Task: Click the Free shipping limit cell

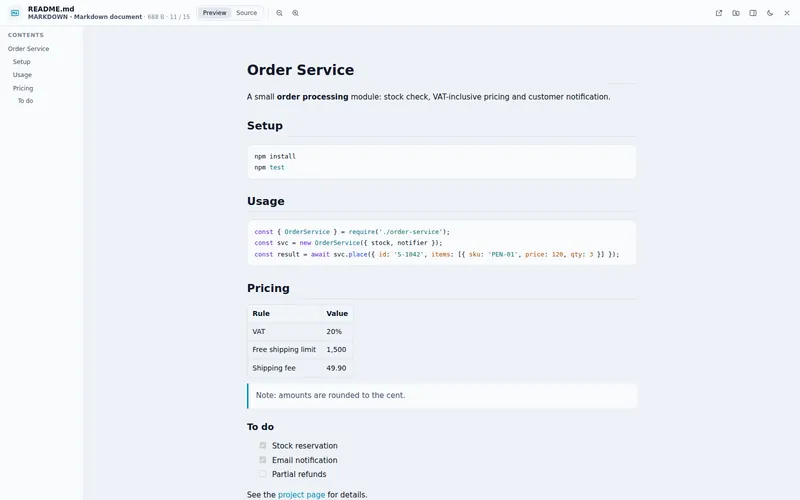Action: pos(285,349)
